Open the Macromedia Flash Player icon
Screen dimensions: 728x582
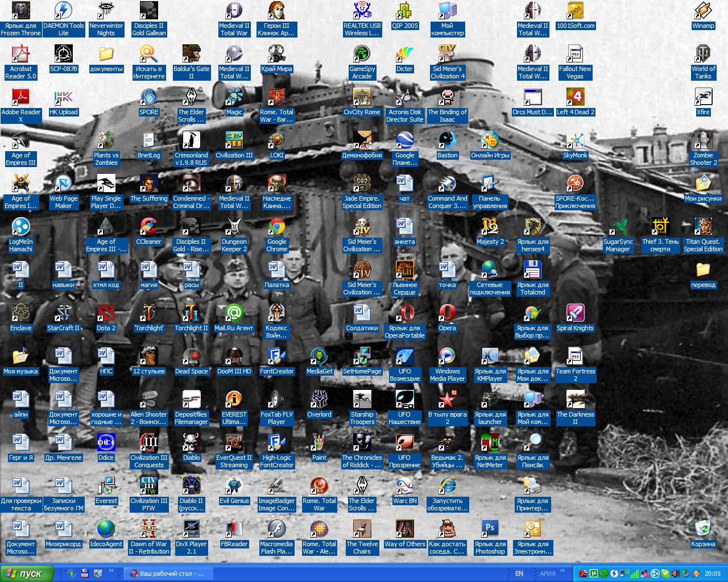point(276,537)
